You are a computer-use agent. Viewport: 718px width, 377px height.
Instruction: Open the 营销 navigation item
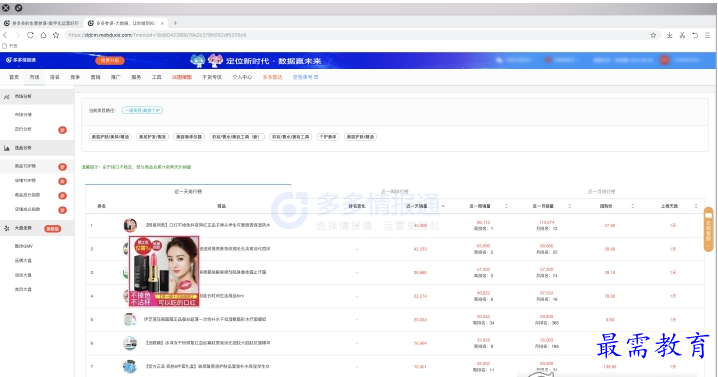pyautogui.click(x=95, y=77)
